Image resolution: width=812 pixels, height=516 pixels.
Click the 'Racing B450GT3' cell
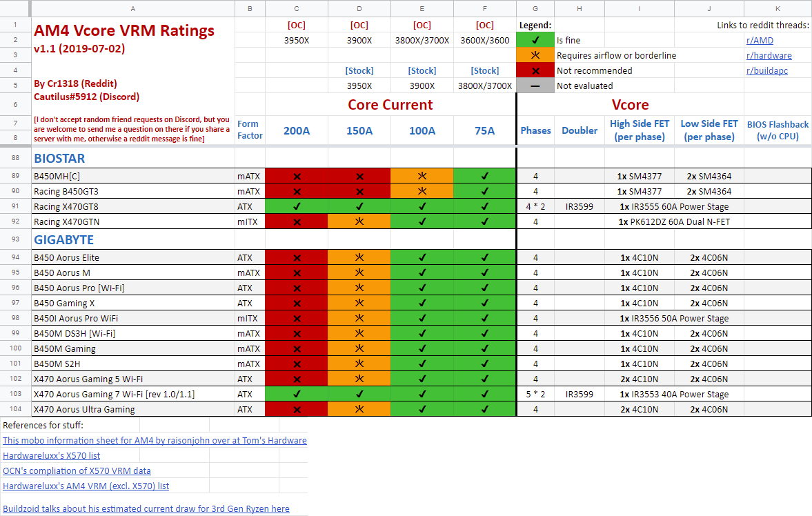pos(133,191)
